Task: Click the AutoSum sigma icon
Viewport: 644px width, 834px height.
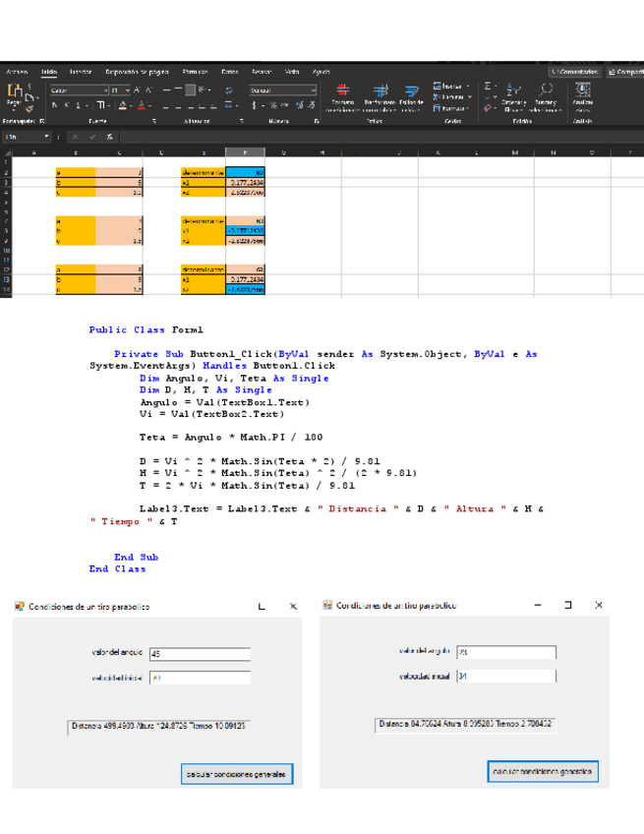Action: [x=490, y=88]
